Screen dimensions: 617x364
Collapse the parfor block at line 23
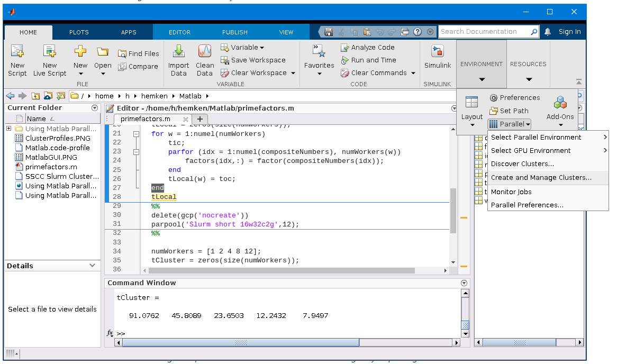(x=136, y=152)
